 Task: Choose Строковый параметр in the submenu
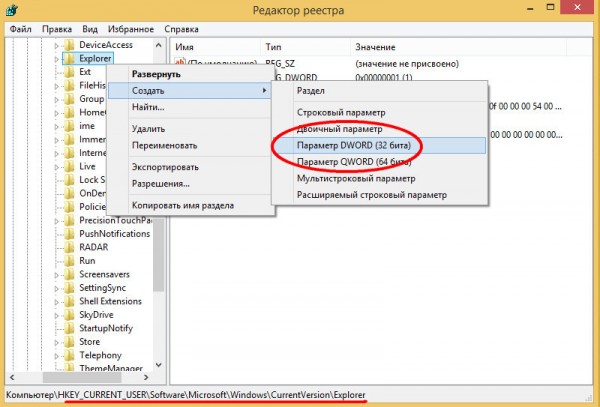click(341, 112)
